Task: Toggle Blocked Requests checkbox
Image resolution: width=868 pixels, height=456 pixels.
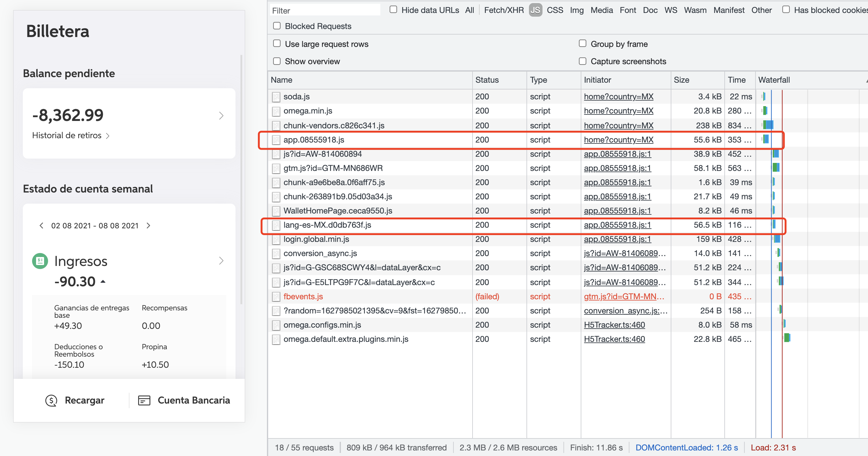Action: coord(276,26)
